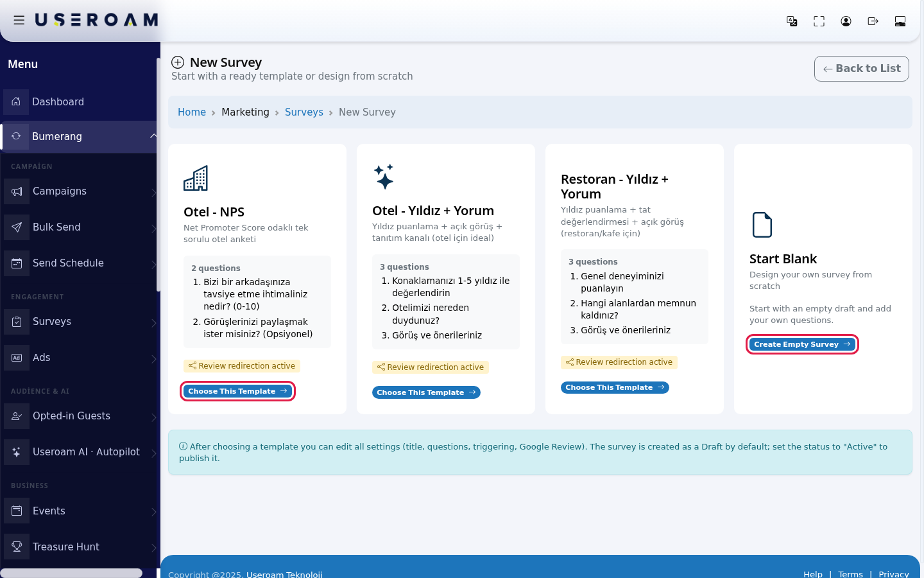Go back using Back to List button

tap(861, 69)
